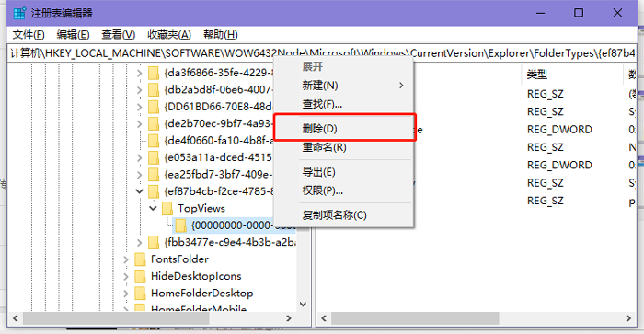Select folder icon of {db2a5d8f-06e6-4007 key

tap(154, 90)
